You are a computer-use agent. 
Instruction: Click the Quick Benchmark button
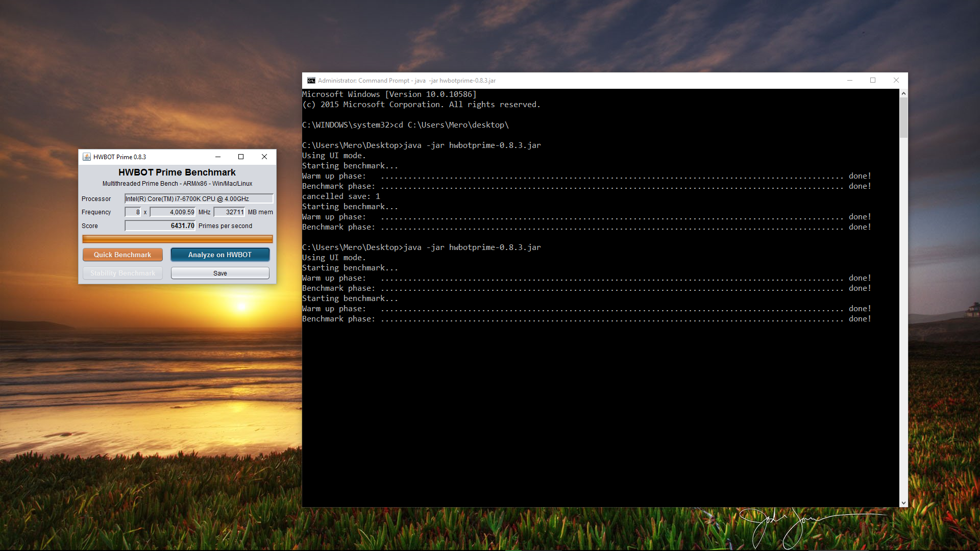click(122, 255)
